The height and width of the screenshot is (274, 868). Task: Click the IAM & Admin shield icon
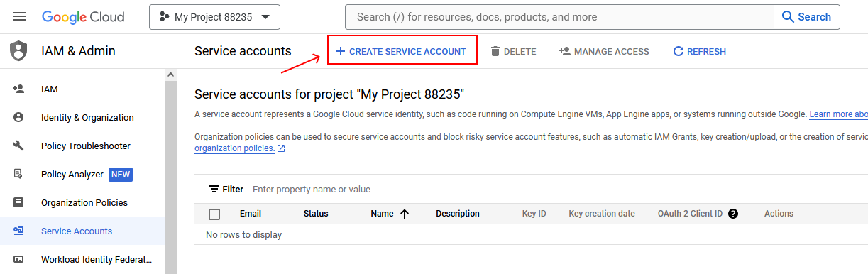tap(18, 50)
